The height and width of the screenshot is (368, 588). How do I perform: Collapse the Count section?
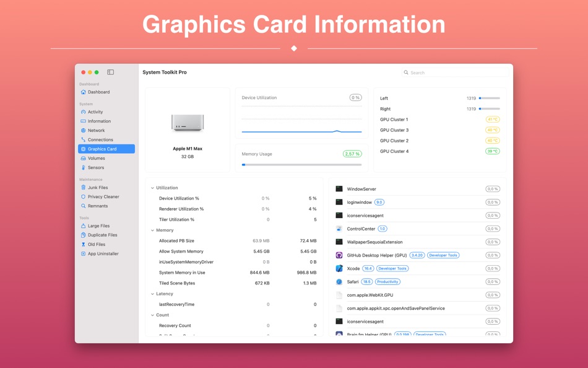[x=152, y=315]
